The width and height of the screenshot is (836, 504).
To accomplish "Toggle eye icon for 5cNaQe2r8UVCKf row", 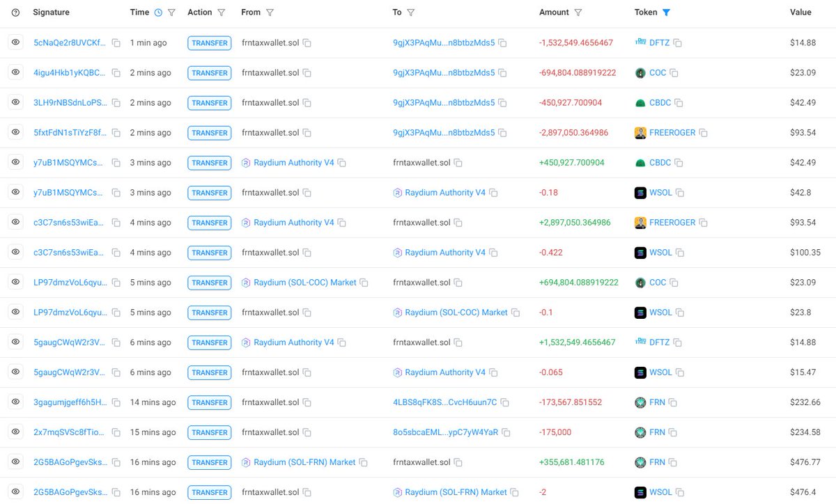I will pyautogui.click(x=15, y=43).
